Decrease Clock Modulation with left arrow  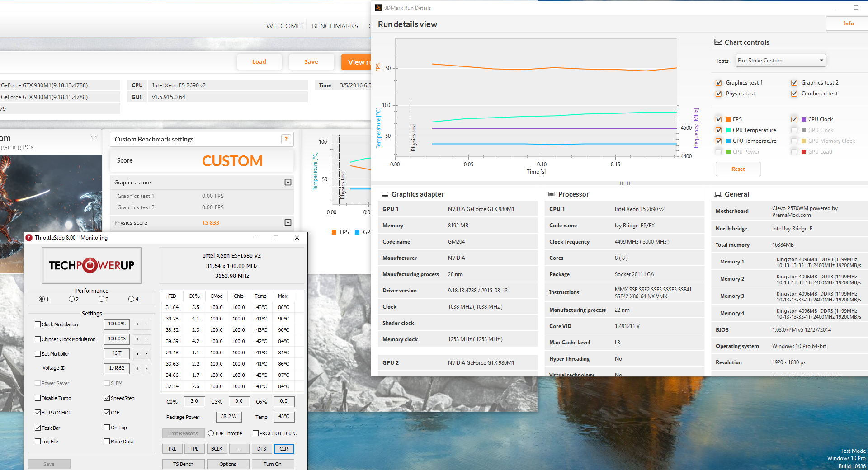(x=137, y=324)
